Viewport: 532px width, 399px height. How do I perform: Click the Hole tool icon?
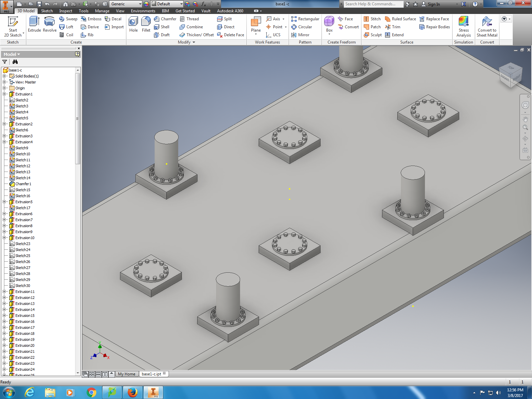pyautogui.click(x=133, y=25)
